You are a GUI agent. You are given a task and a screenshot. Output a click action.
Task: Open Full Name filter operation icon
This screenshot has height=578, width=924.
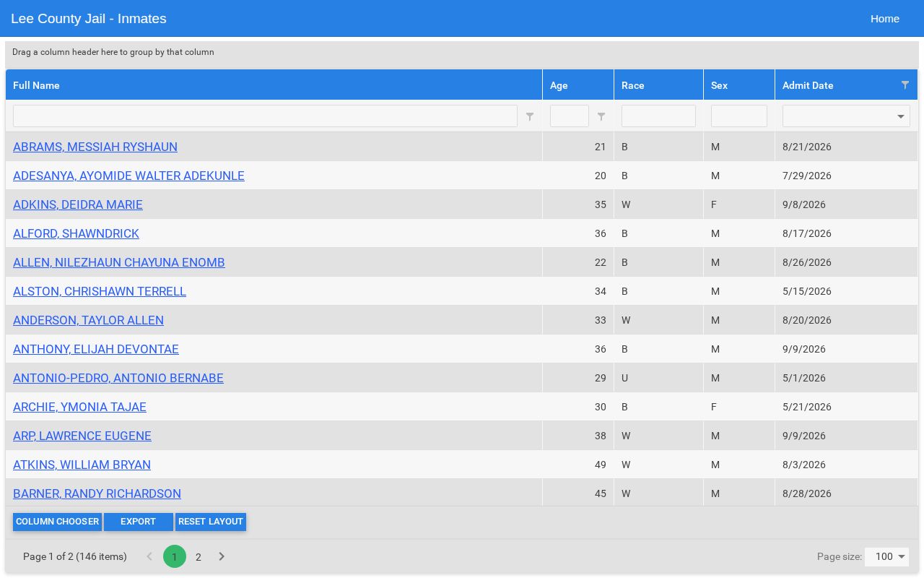pos(530,116)
